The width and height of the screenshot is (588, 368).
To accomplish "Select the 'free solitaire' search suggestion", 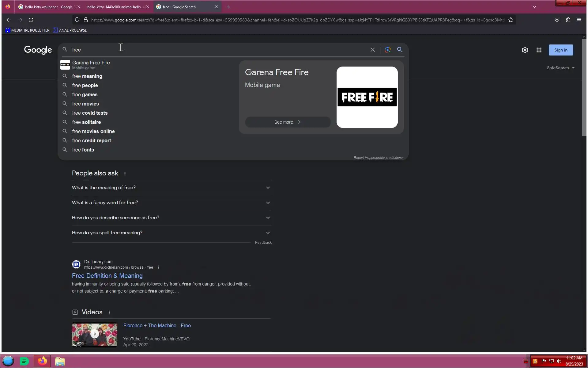I will point(86,122).
